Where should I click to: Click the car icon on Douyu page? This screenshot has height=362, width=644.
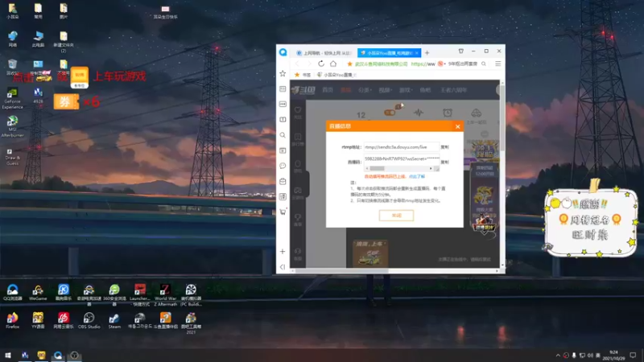point(476,113)
